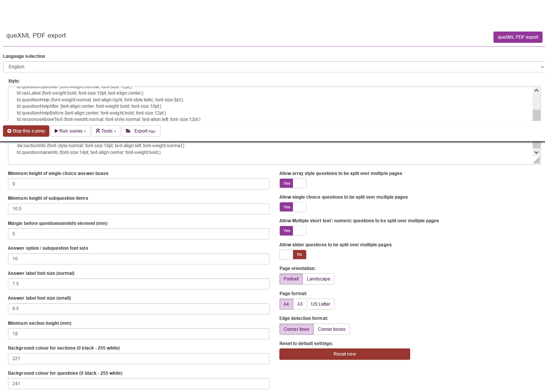The height and width of the screenshot is (392, 545).
Task: Open the Export menu
Action: click(x=141, y=131)
